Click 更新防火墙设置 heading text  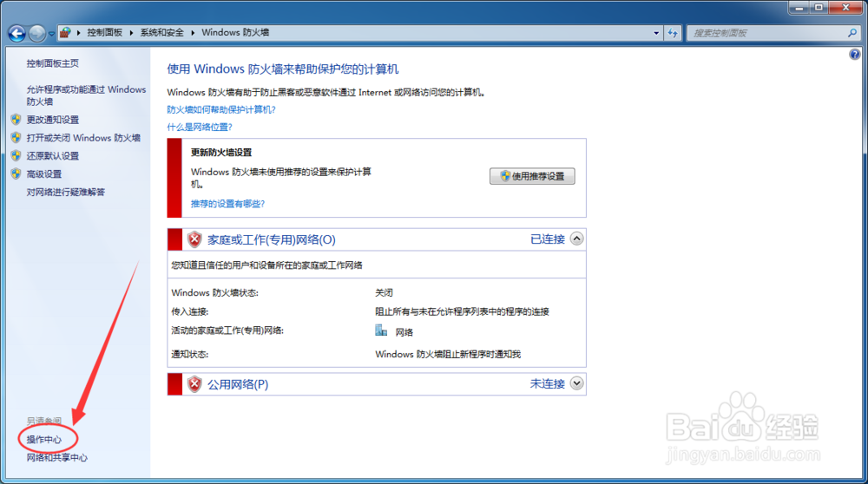(221, 152)
